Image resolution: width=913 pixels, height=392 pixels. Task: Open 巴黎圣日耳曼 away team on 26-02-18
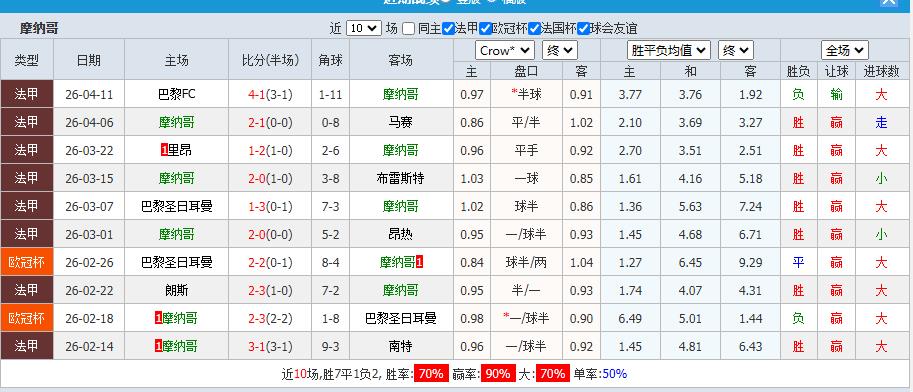tap(401, 318)
